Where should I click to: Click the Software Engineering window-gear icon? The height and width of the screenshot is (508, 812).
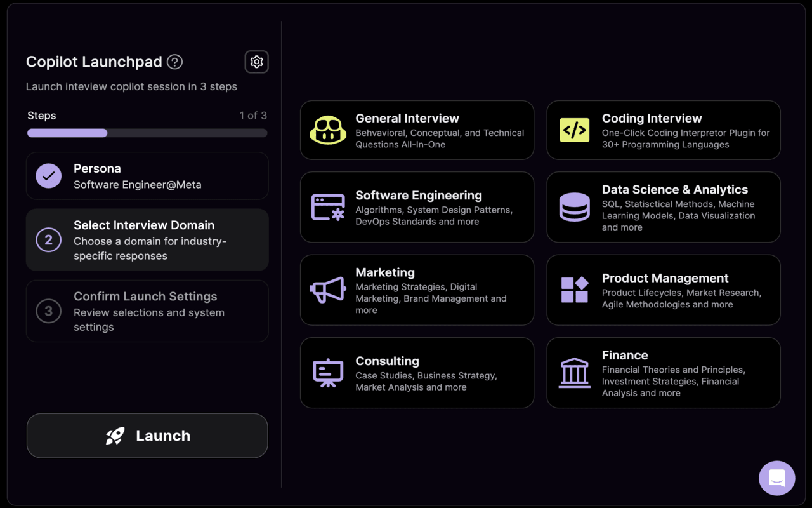pyautogui.click(x=328, y=207)
